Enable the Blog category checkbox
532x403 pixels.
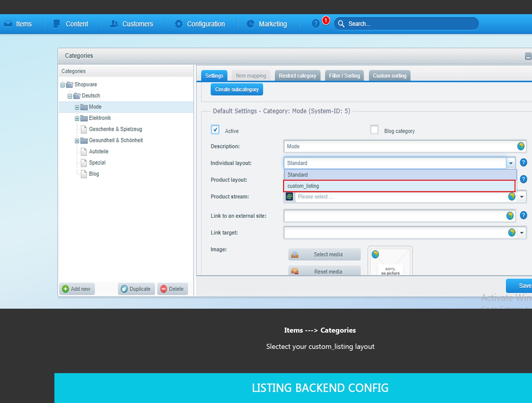[x=374, y=130]
